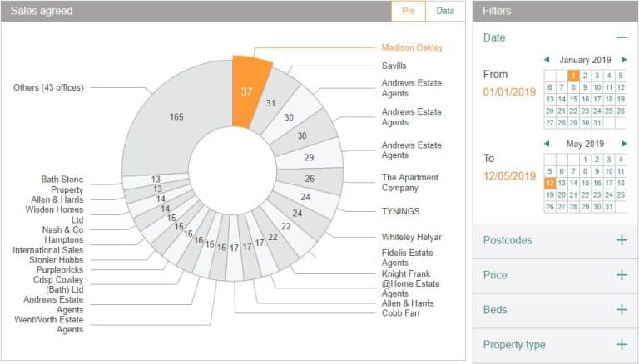
Task: Click the From date 01/01/2019
Action: coord(509,92)
